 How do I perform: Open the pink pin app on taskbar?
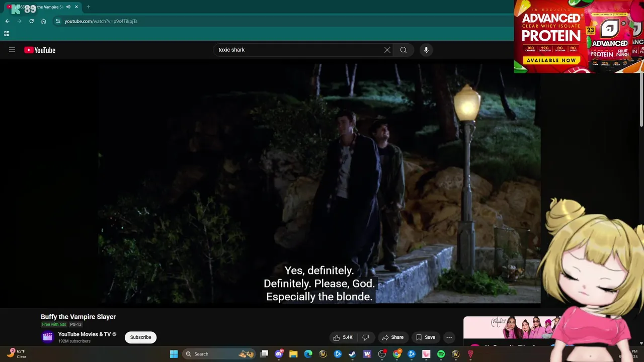tap(470, 354)
